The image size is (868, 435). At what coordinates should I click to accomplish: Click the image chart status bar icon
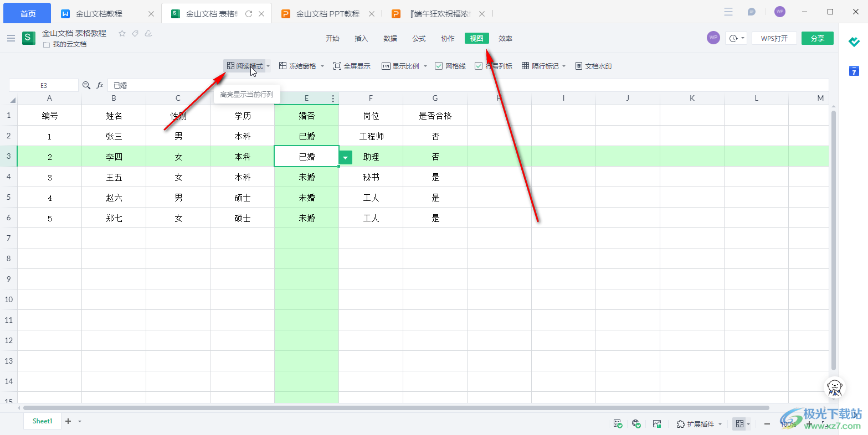click(x=657, y=424)
